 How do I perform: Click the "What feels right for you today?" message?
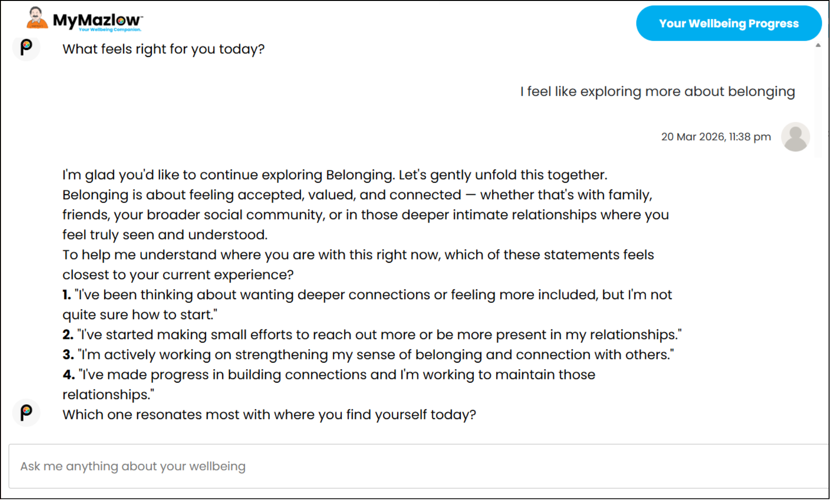coord(163,49)
